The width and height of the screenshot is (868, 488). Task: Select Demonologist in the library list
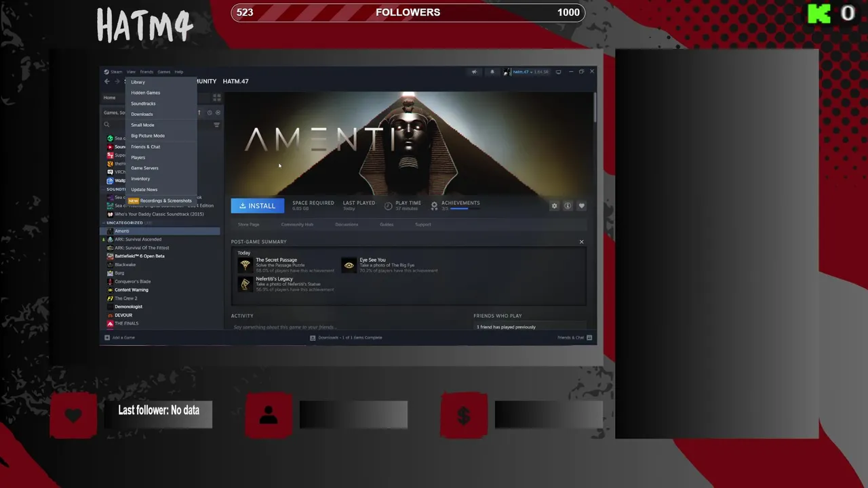pyautogui.click(x=161, y=307)
